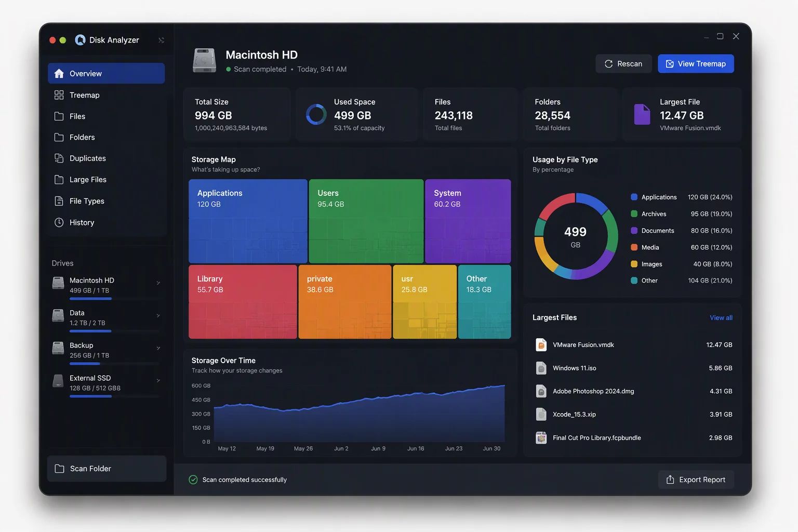798x532 pixels.
Task: Click the sidebar collapse pin icon
Action: tap(162, 40)
